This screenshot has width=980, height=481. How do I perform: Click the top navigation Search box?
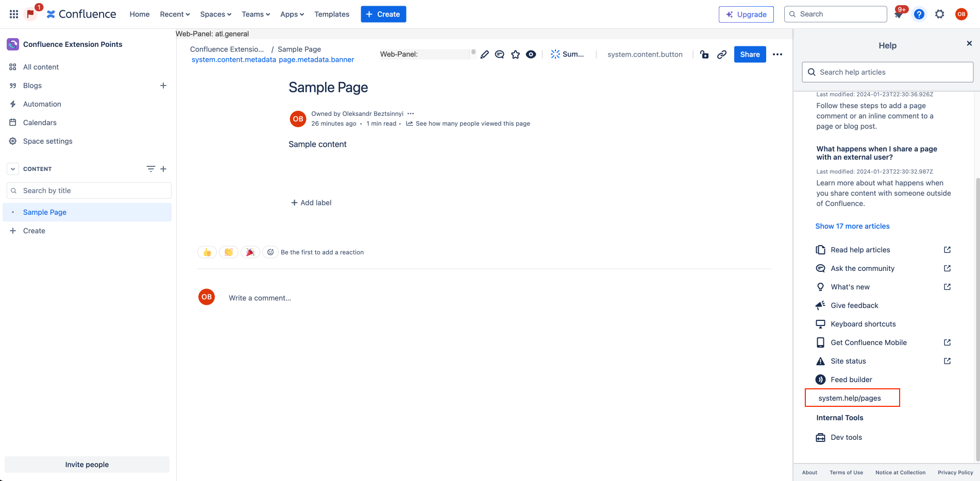point(835,14)
